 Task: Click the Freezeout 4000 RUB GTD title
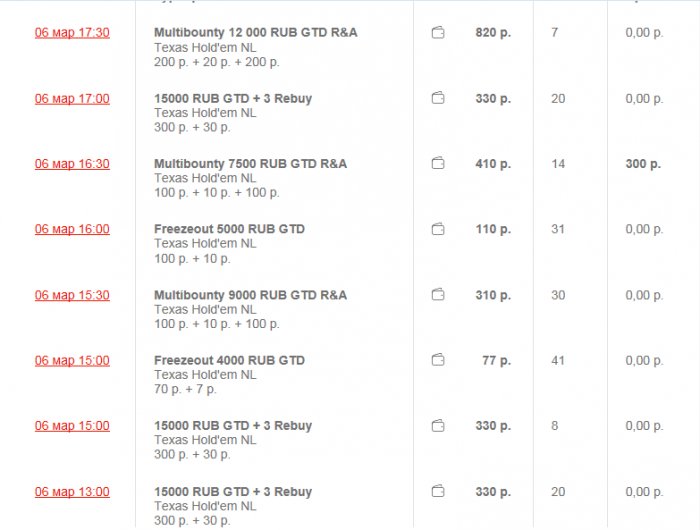pyautogui.click(x=229, y=360)
